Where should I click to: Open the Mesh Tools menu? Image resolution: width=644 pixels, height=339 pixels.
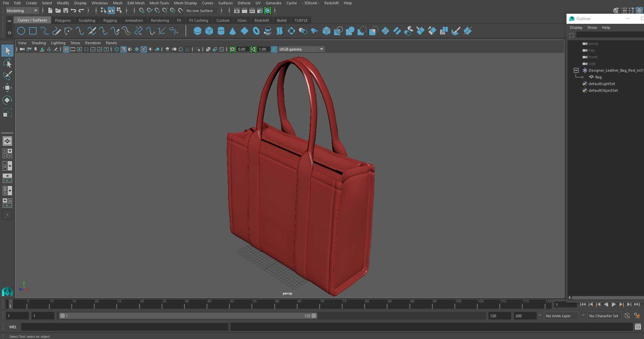159,3
